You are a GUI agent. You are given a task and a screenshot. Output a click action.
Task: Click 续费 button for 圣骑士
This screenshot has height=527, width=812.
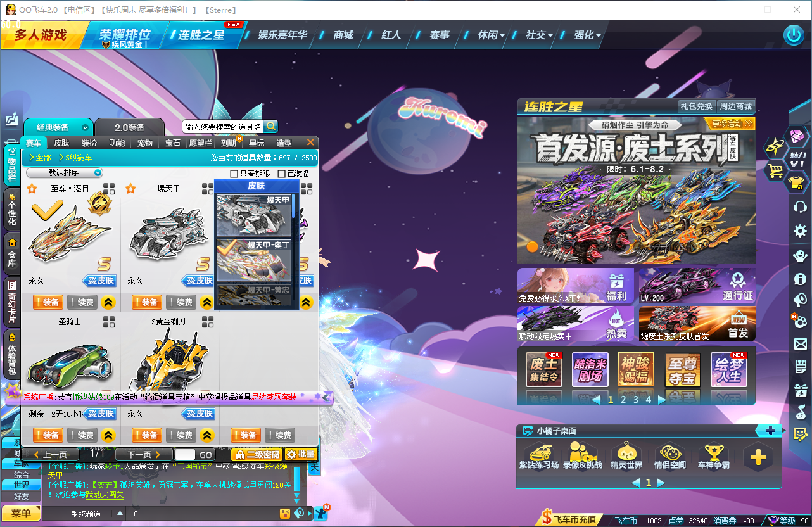(82, 436)
